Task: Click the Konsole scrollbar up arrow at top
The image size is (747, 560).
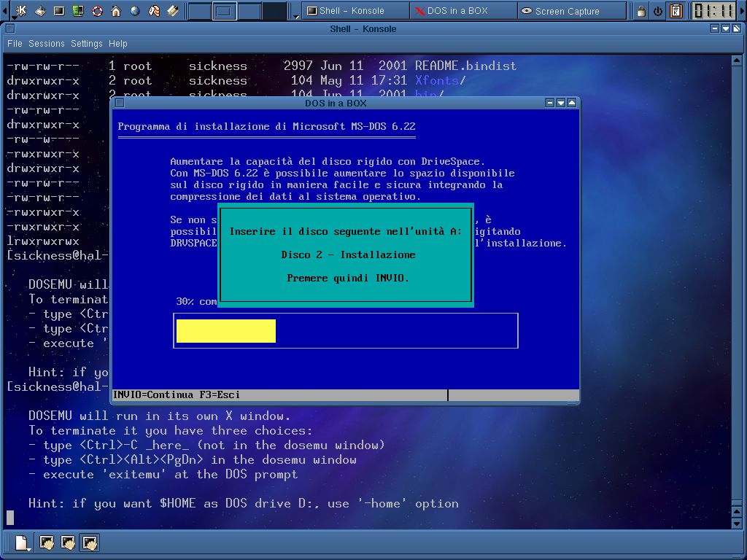Action: pyautogui.click(x=737, y=61)
